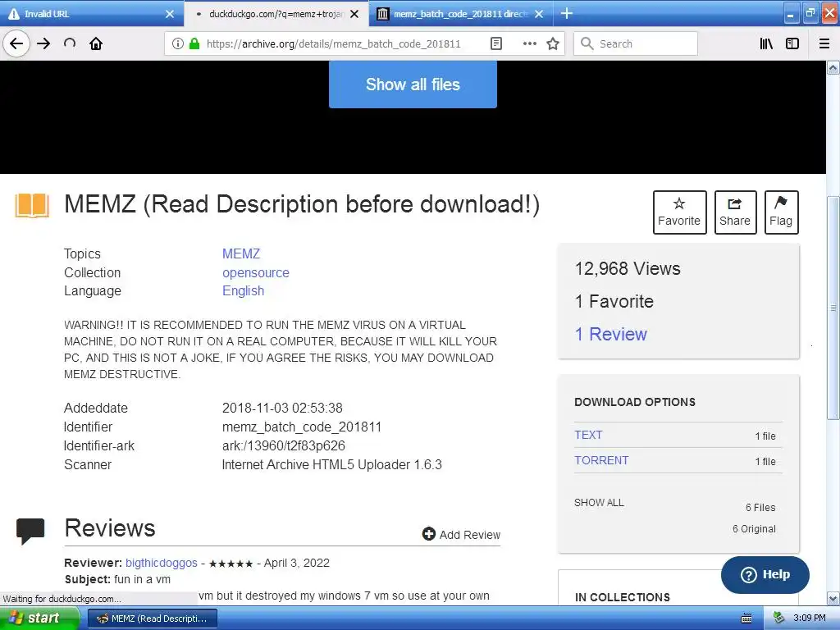Click ark:/13960/t2f83p626 identifier text

[x=283, y=445]
